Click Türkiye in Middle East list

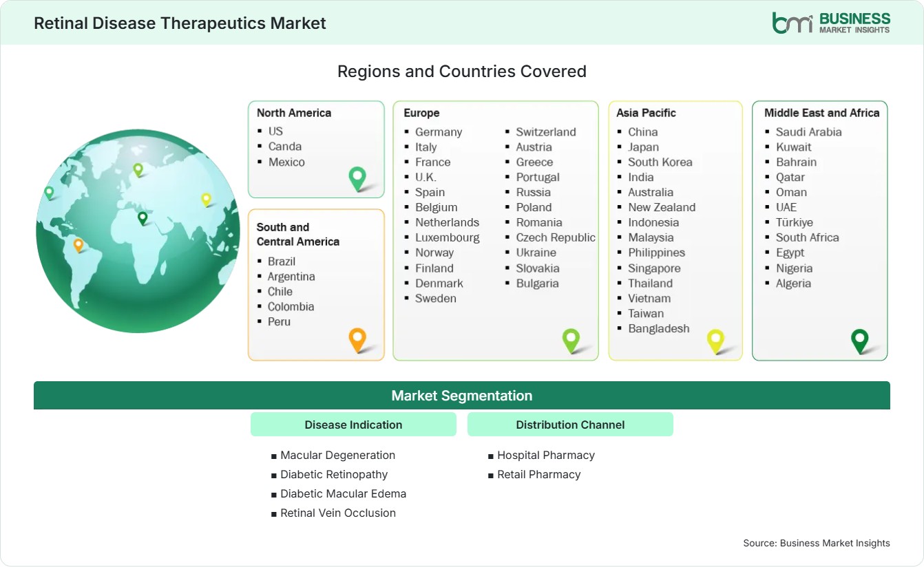pyautogui.click(x=795, y=222)
